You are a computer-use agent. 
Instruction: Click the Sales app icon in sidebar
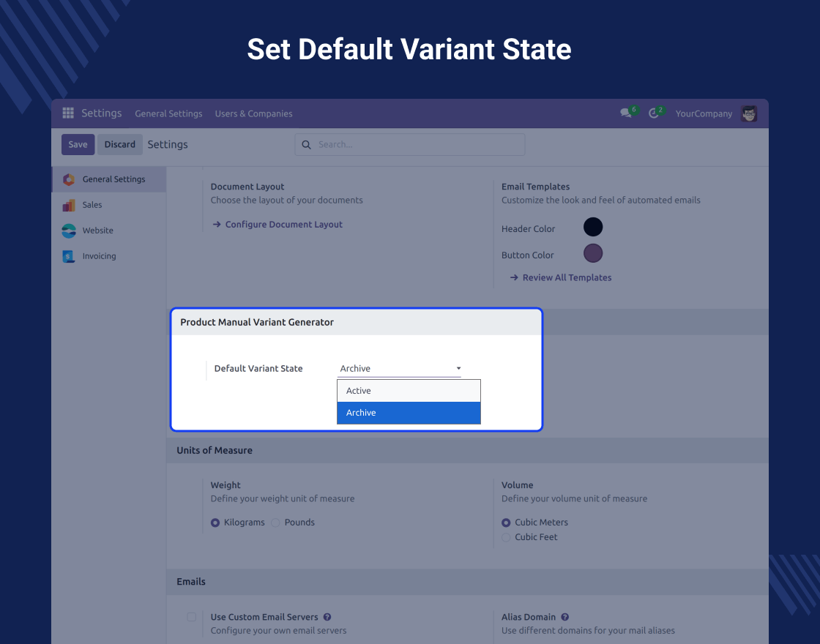tap(69, 205)
